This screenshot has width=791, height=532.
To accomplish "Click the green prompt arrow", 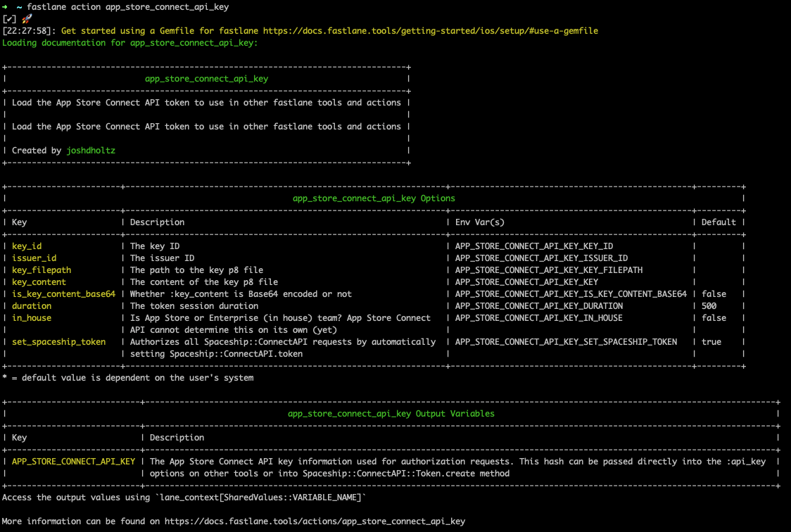I will pos(5,6).
